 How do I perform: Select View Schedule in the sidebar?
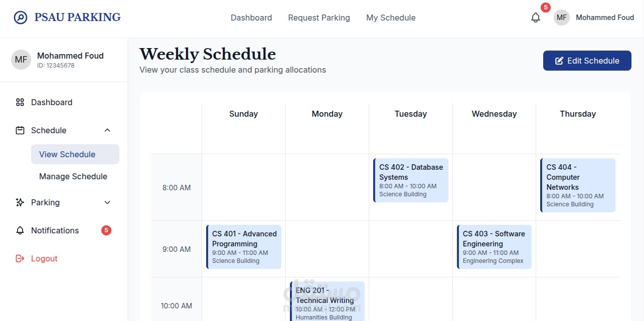75,154
